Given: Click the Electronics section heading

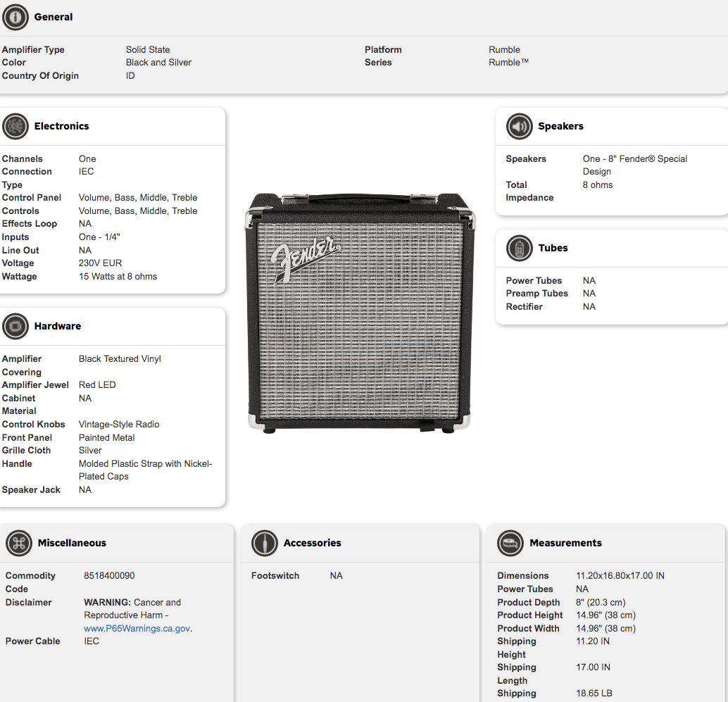Looking at the screenshot, I should [61, 126].
